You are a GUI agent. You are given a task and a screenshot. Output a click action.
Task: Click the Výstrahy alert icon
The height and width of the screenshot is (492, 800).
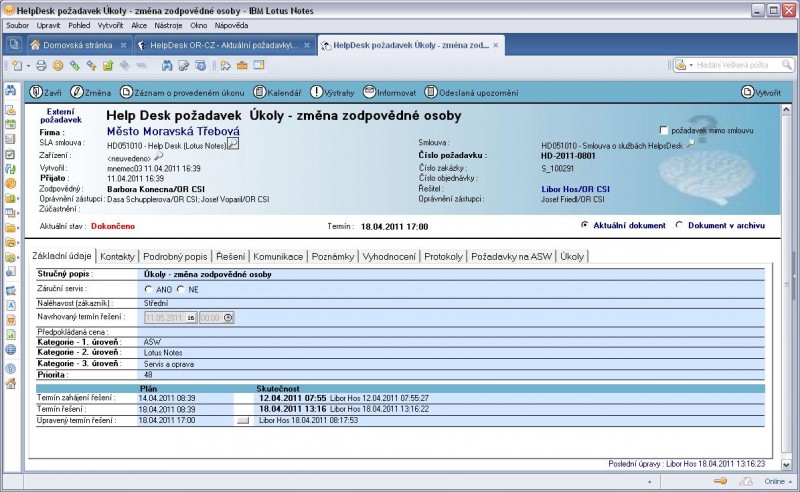point(316,92)
